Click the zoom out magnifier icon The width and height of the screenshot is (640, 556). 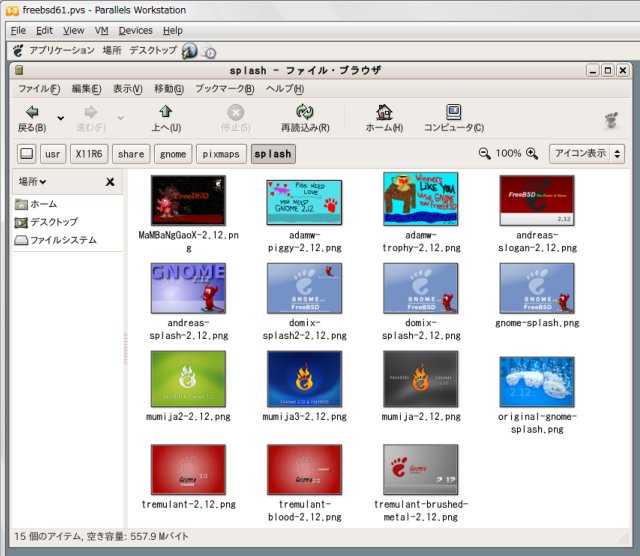[x=484, y=153]
